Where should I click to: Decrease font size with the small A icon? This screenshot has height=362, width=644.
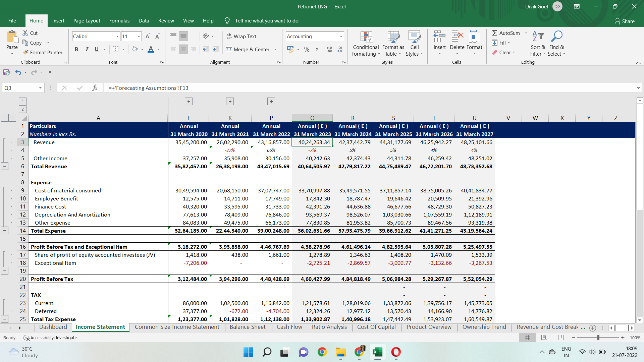pos(157,36)
